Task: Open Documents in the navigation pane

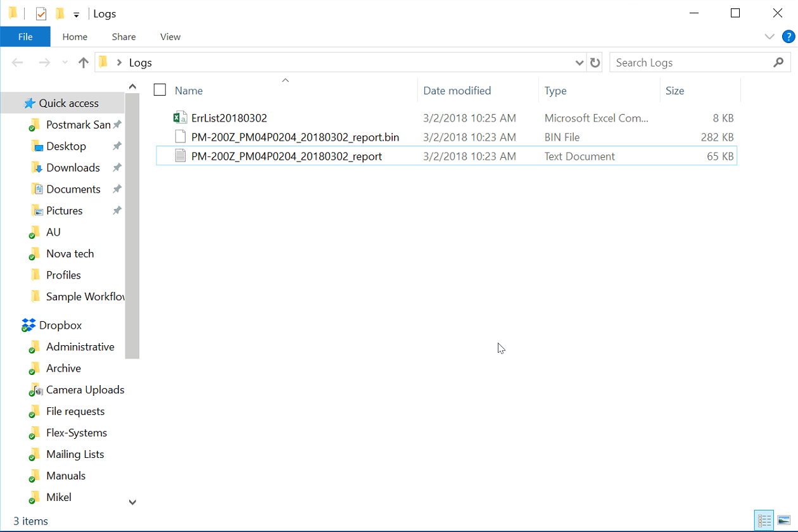Action: tap(73, 189)
